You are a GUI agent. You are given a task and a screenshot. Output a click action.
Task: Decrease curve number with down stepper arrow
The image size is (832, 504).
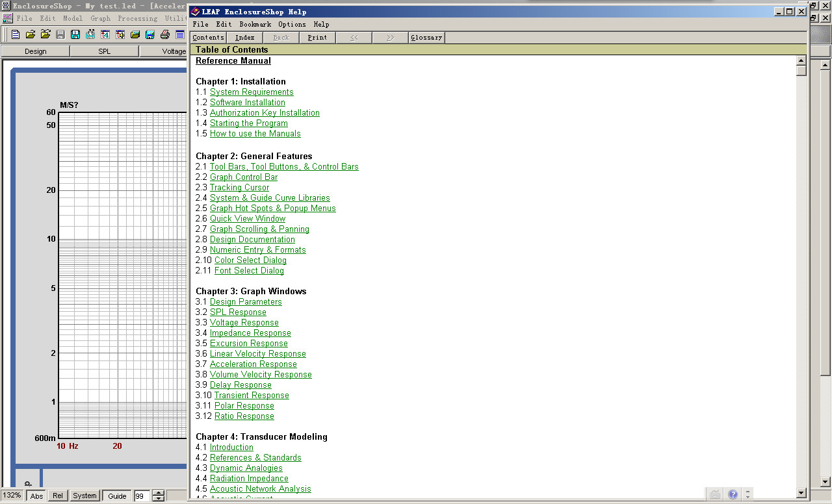click(x=159, y=499)
